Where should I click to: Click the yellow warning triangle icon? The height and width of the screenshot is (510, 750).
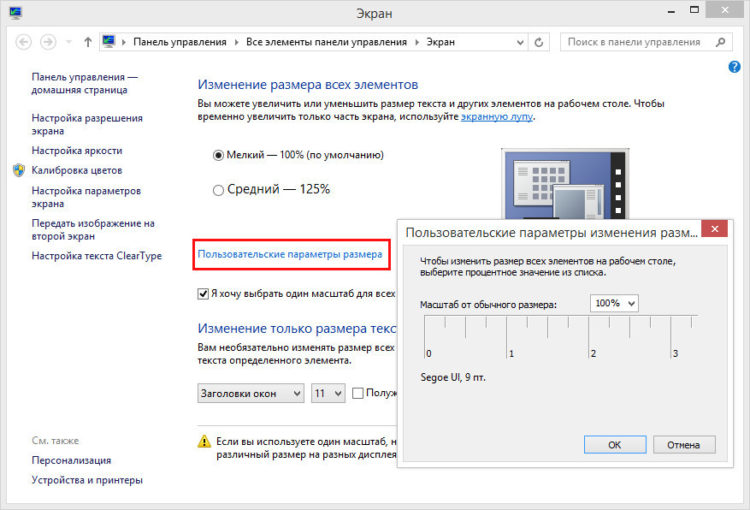pyautogui.click(x=204, y=441)
